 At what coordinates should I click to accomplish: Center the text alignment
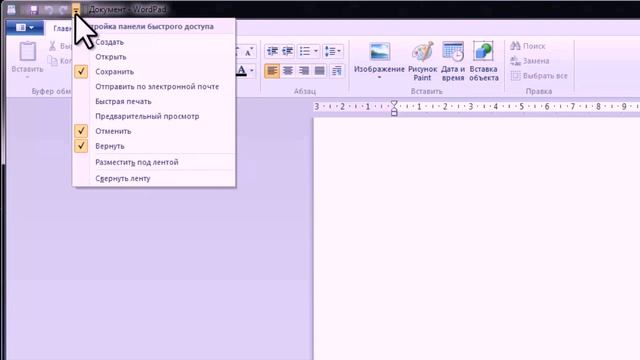(288, 71)
